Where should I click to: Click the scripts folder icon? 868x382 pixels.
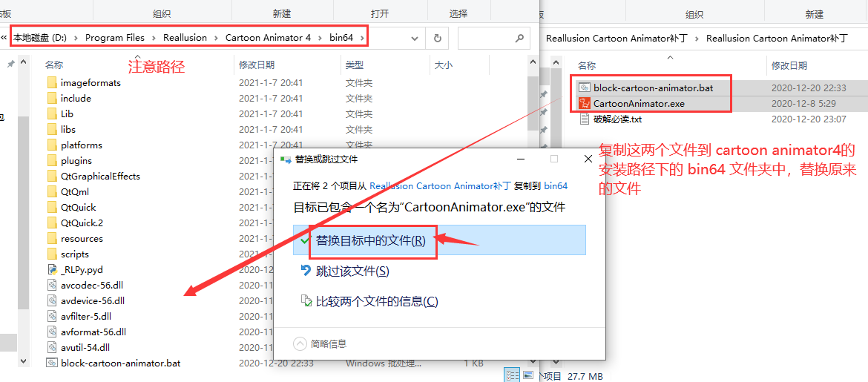(x=52, y=254)
